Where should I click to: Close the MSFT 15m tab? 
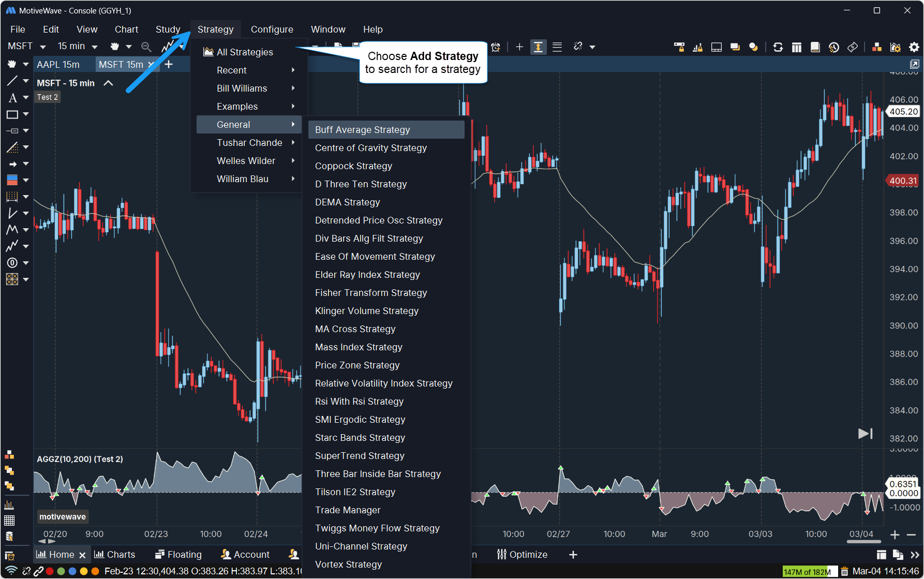[x=151, y=65]
